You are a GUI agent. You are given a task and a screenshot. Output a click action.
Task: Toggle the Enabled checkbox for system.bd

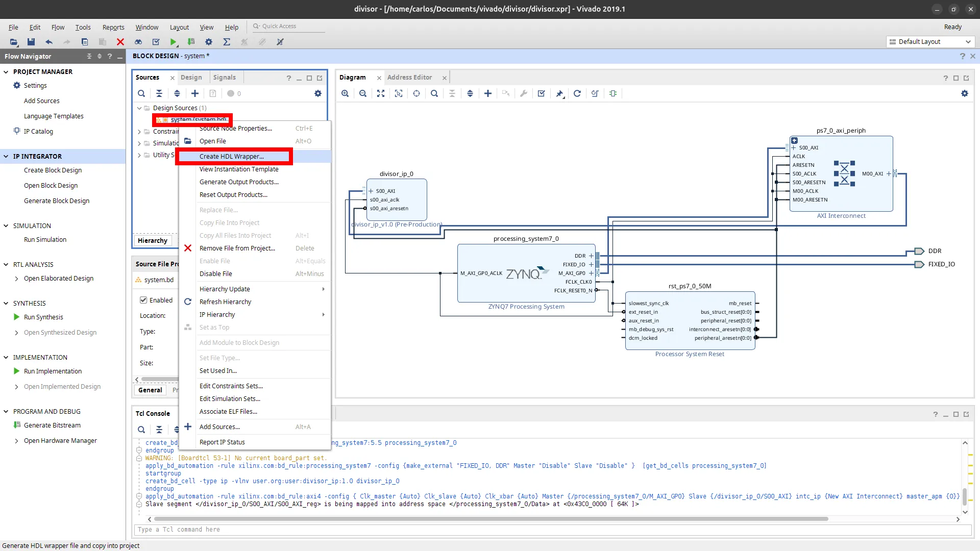(x=143, y=300)
